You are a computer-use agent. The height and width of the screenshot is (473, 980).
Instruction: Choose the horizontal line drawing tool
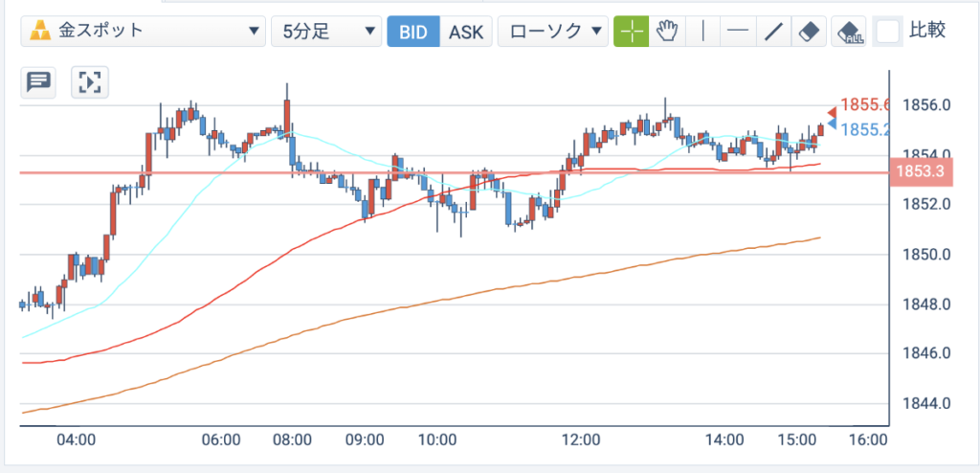[x=739, y=32]
